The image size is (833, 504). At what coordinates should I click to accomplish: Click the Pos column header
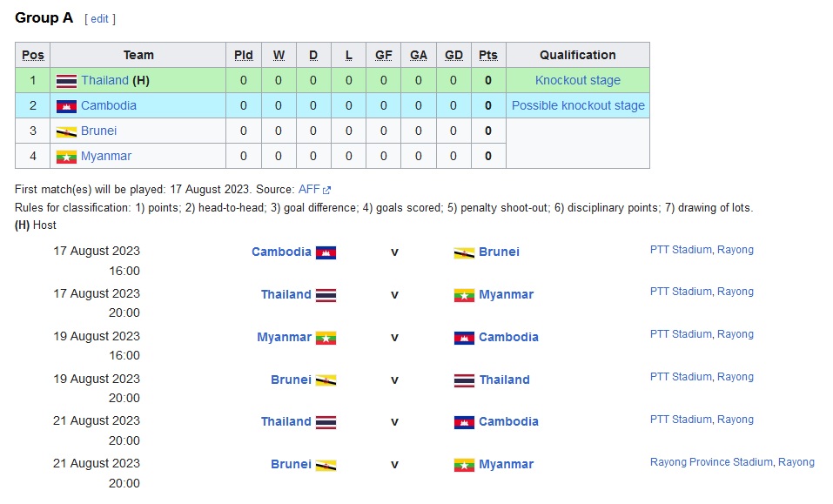[x=33, y=55]
